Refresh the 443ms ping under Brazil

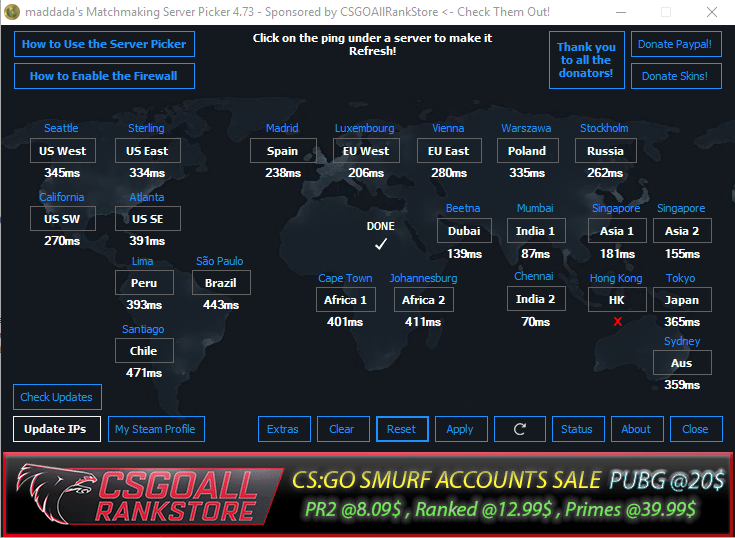click(221, 305)
